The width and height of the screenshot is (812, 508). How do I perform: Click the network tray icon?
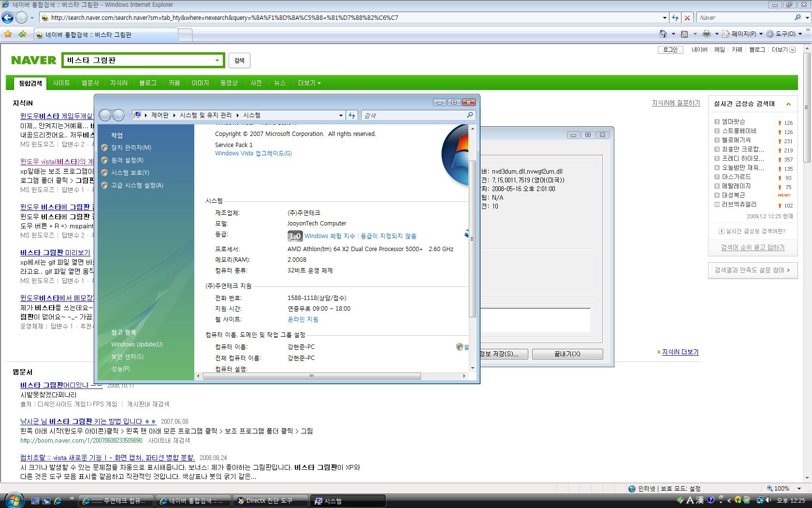click(x=760, y=500)
